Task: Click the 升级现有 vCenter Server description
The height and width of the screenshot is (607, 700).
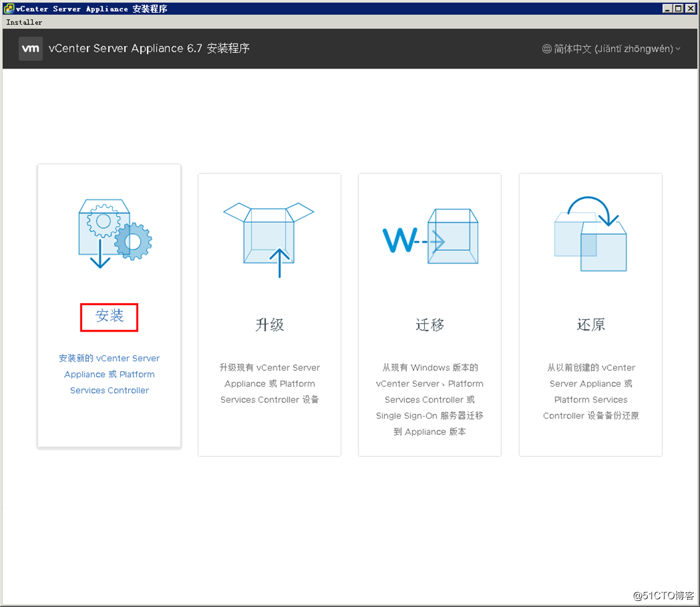Action: tap(270, 383)
